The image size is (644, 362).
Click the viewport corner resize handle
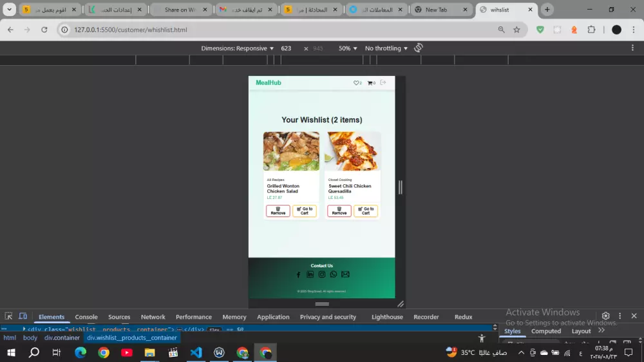click(x=401, y=303)
